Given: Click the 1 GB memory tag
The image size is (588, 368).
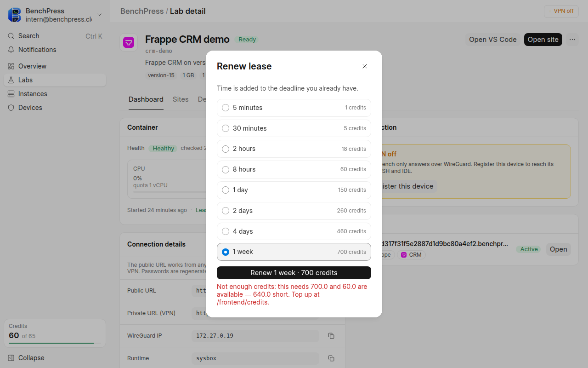Looking at the screenshot, I should pyautogui.click(x=188, y=75).
